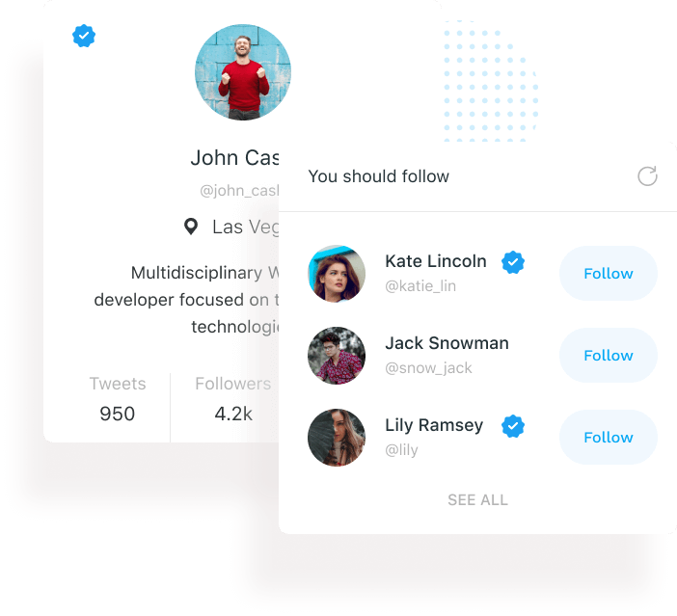Open Kate Lincoln's avatar
The image size is (677, 616).
(337, 274)
